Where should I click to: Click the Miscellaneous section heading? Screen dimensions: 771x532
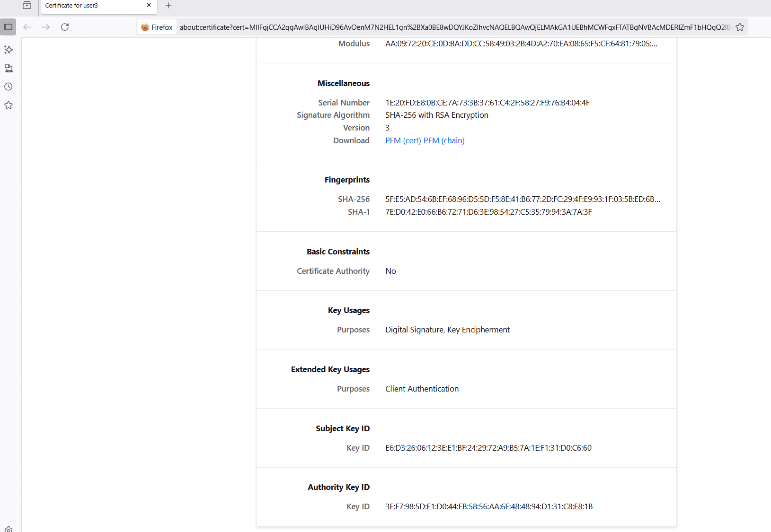point(344,83)
